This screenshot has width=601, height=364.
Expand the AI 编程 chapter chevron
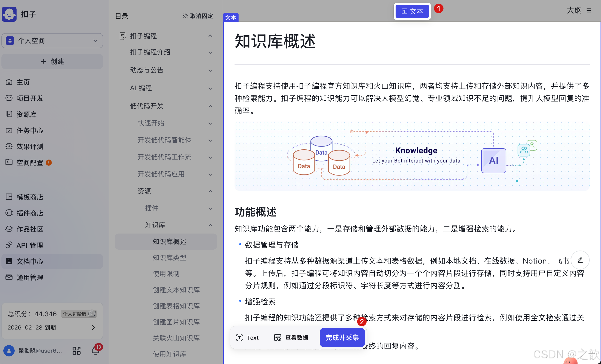coord(210,88)
